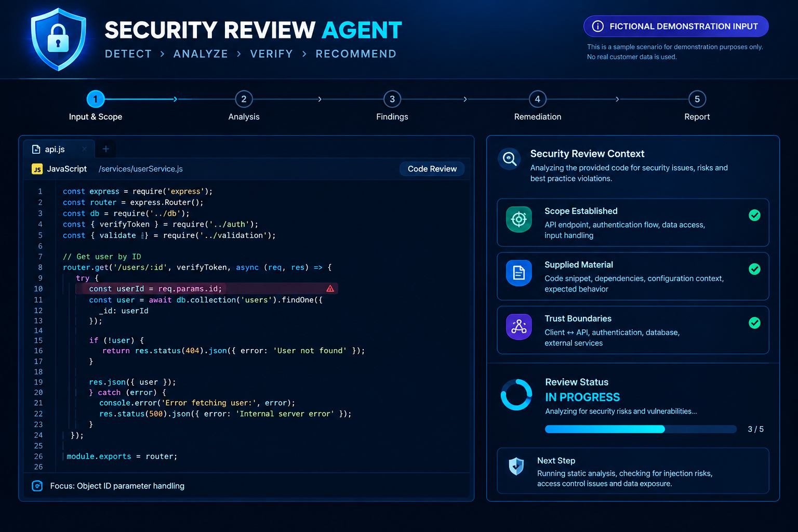Toggle the Trust Boundaries green checkmark
Viewport: 798px width, 532px height.
[x=754, y=323]
